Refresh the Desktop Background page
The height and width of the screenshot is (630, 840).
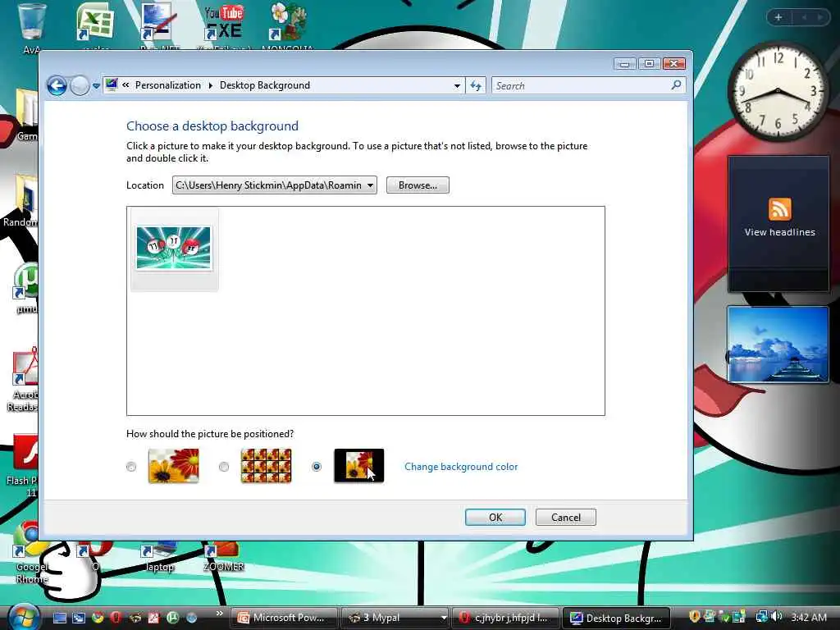tap(476, 85)
